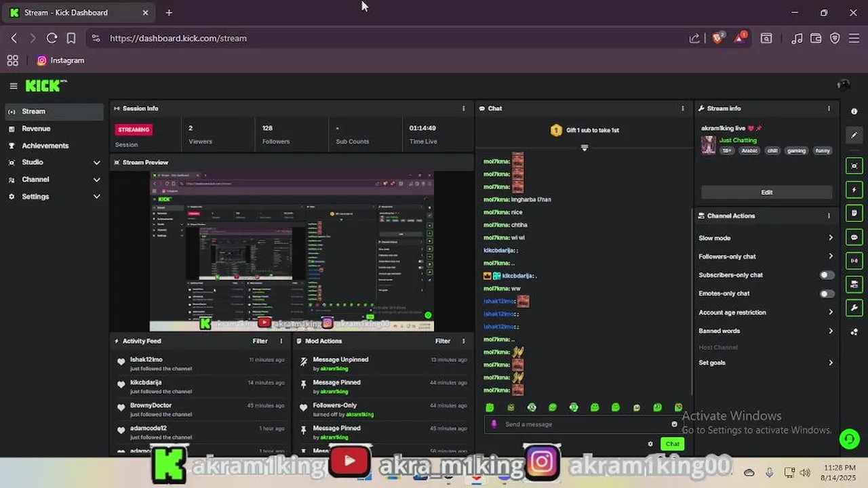Bookmark the current page
Image resolution: width=868 pixels, height=488 pixels.
coord(71,38)
